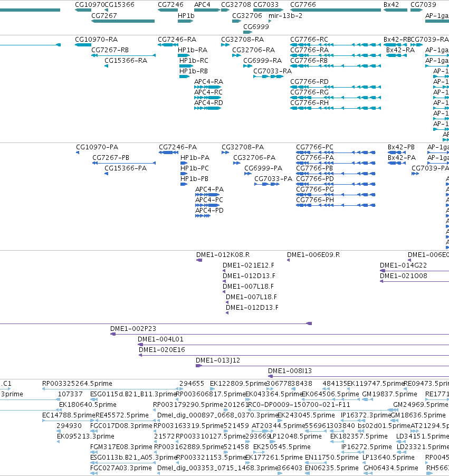Select clone DME1-004L01
The image size is (449, 476).
(160, 339)
